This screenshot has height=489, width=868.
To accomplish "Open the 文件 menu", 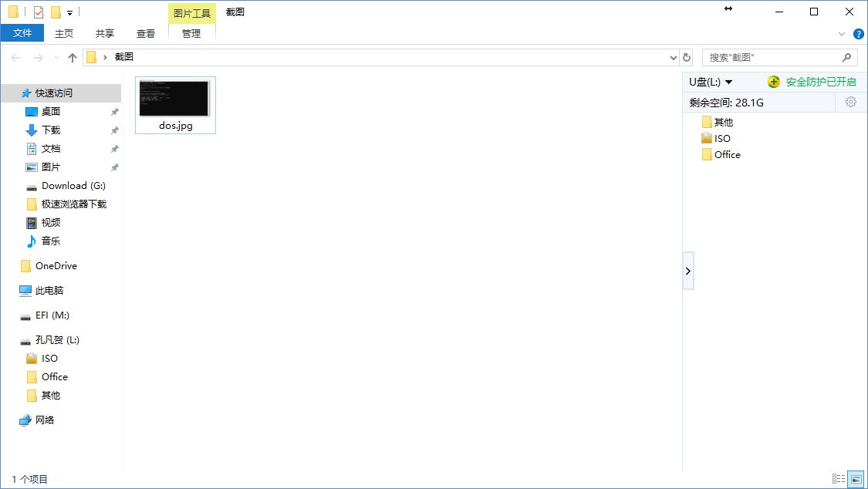I will pyautogui.click(x=22, y=33).
